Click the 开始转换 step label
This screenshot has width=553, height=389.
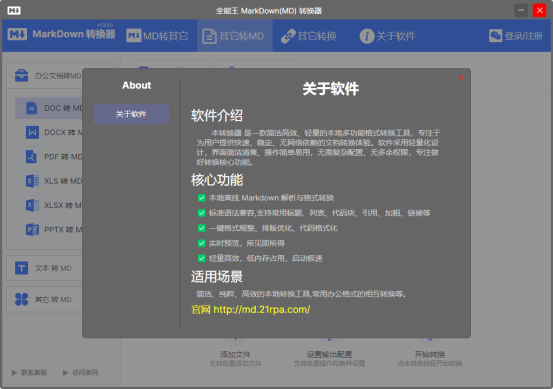tap(430, 354)
